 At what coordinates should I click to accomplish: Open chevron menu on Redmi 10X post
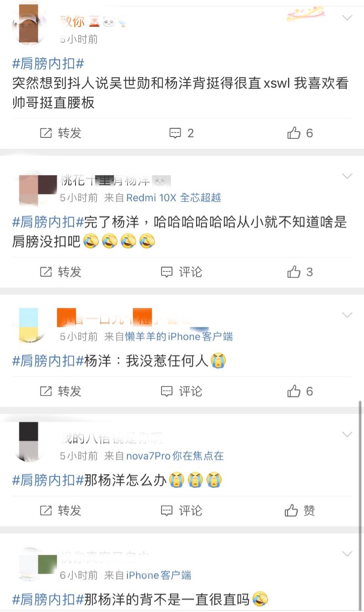pyautogui.click(x=347, y=176)
